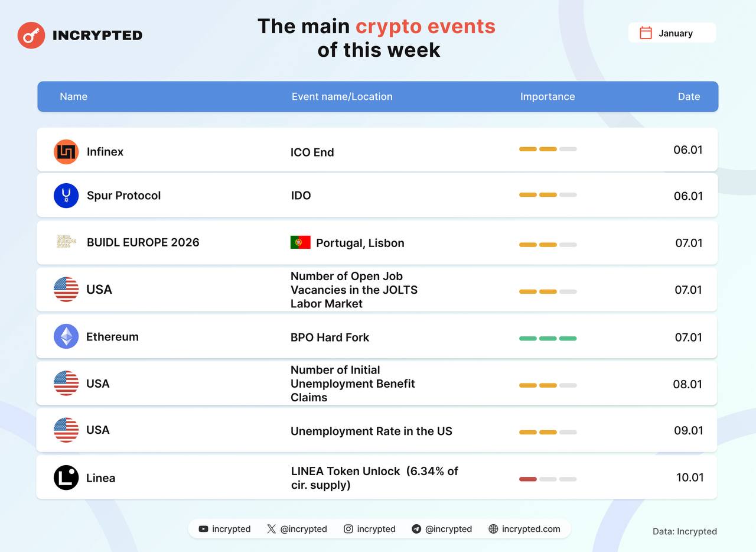Open the incrypted YouTube link
The height and width of the screenshot is (552, 756).
point(224,529)
